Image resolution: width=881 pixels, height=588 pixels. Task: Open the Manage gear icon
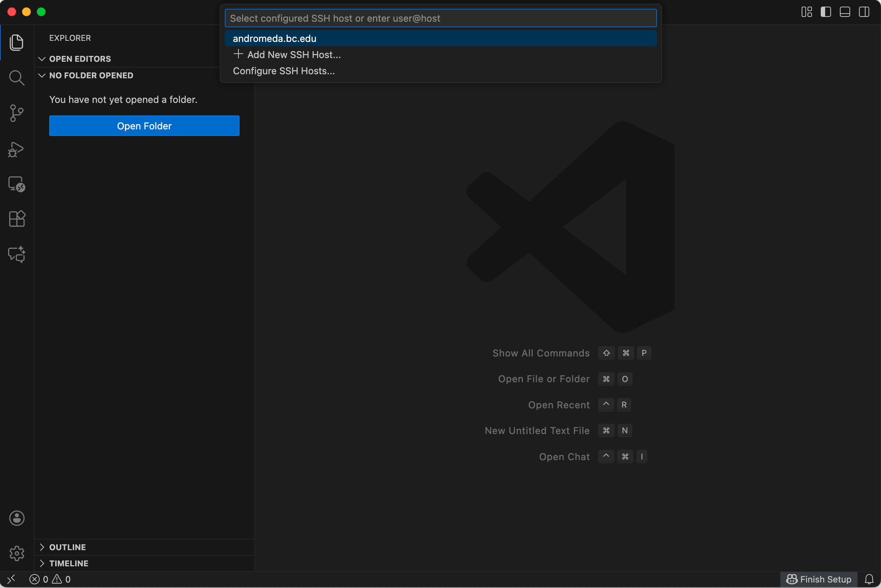17,553
